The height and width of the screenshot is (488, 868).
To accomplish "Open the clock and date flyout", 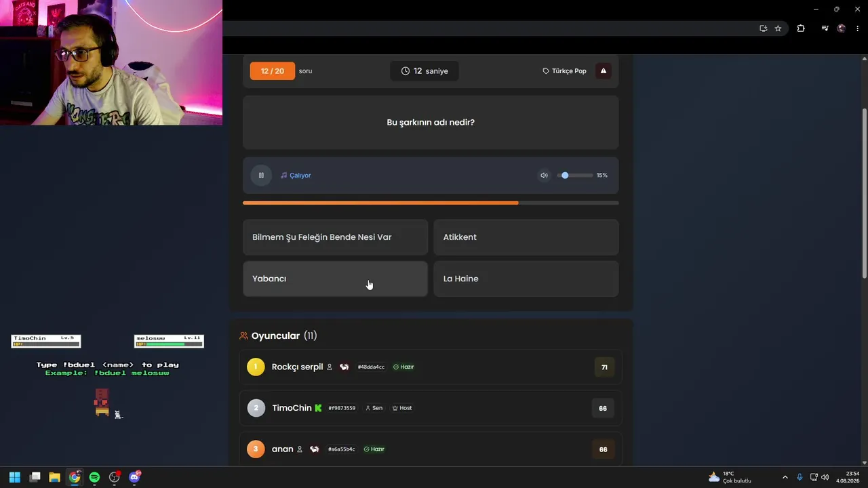I will click(x=848, y=477).
